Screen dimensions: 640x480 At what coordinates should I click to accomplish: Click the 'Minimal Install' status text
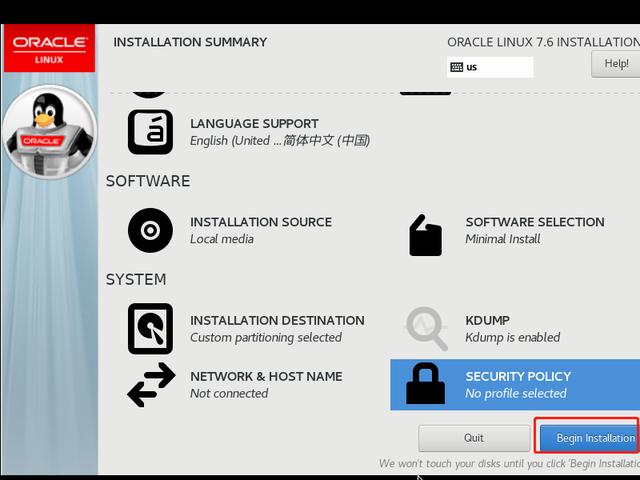click(x=503, y=239)
